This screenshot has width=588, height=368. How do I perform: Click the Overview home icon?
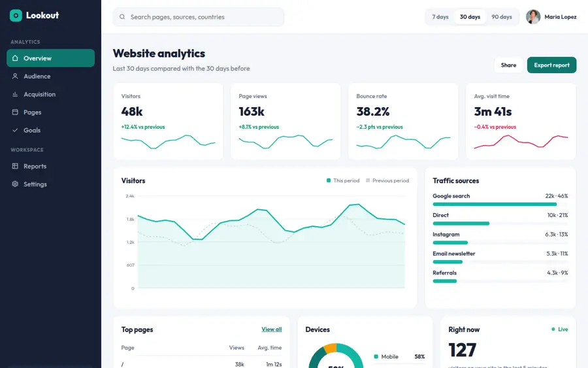15,58
